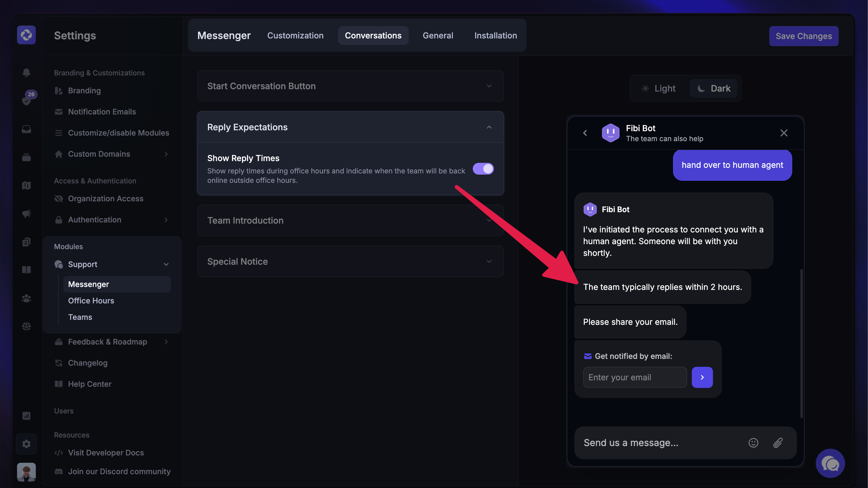Click the Enter your email field
Viewport: 868px width, 488px height.
click(635, 377)
